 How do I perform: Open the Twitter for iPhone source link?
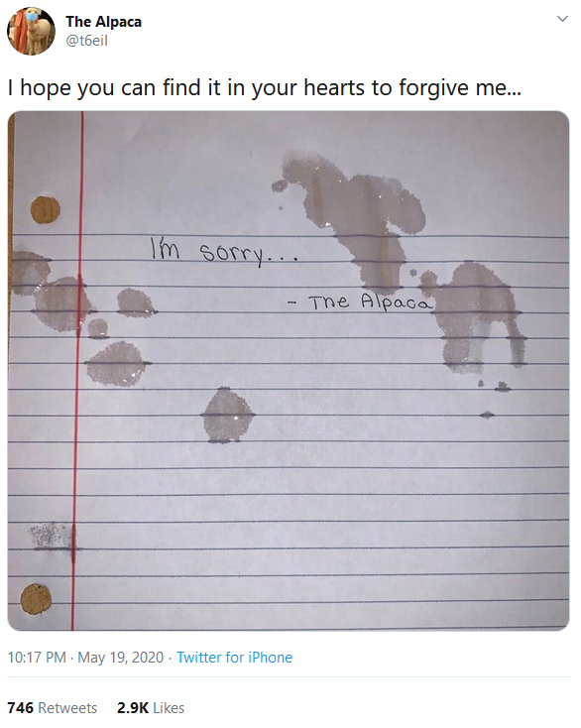click(234, 658)
